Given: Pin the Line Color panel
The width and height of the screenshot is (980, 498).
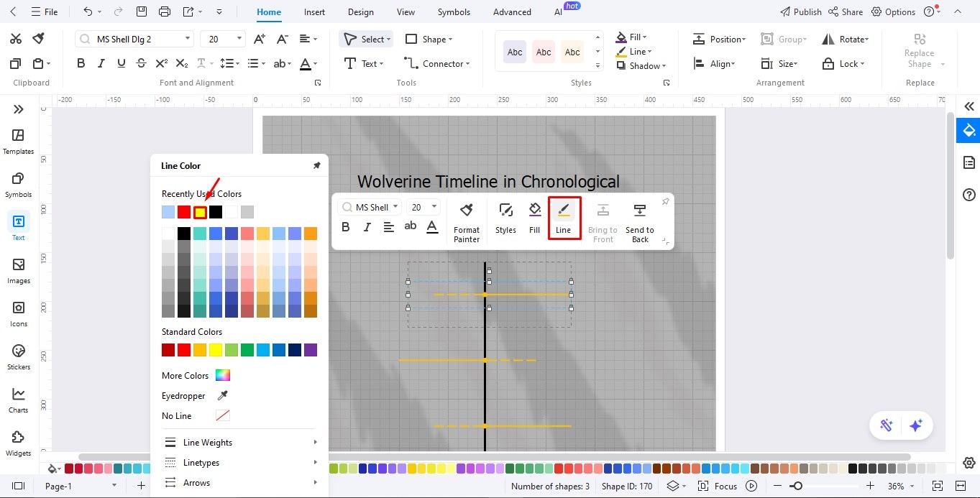Looking at the screenshot, I should point(317,165).
